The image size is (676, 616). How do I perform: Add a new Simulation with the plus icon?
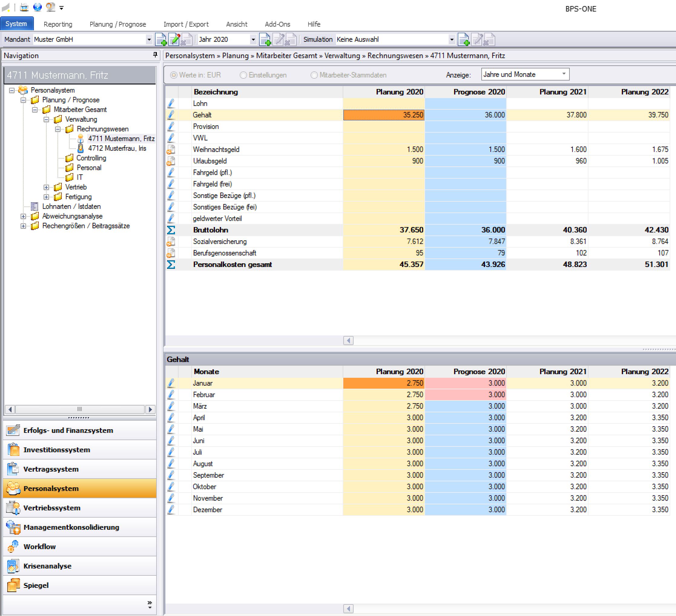click(x=464, y=40)
